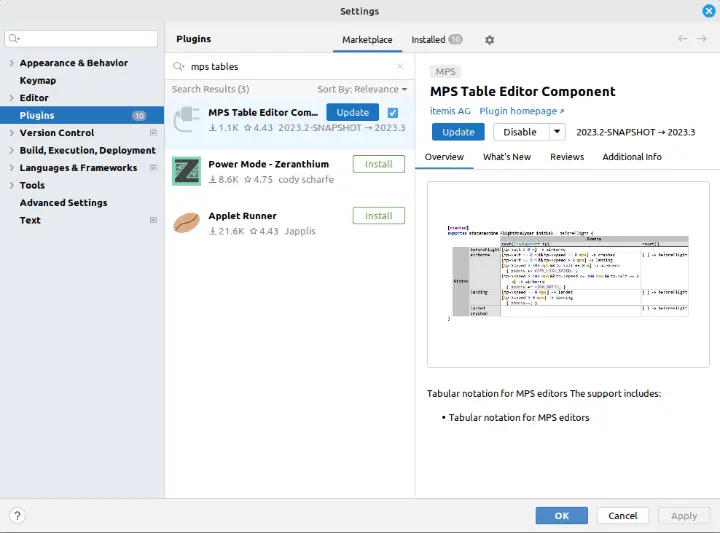
Task: Click the MPS Table Editor Component heading
Action: click(x=523, y=91)
